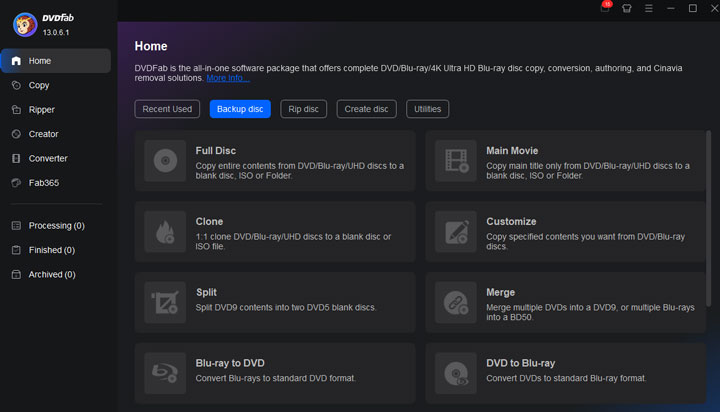
Task: Click text 'Convert DVDs to standard Blu-ray format'
Action: tap(566, 378)
